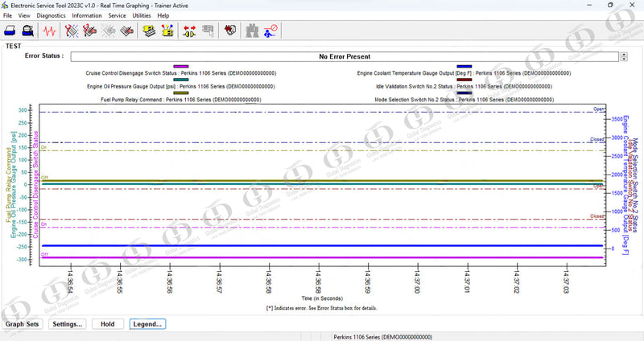Click the Hold button
This screenshot has width=644, height=341.
point(108,324)
